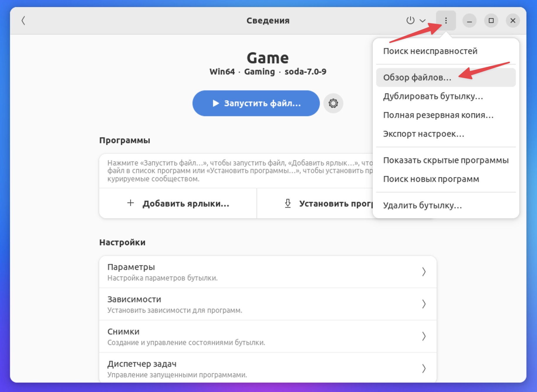Image resolution: width=537 pixels, height=392 pixels.
Task: Click the text Настройка параметров бутылки.
Action: pyautogui.click(x=163, y=278)
